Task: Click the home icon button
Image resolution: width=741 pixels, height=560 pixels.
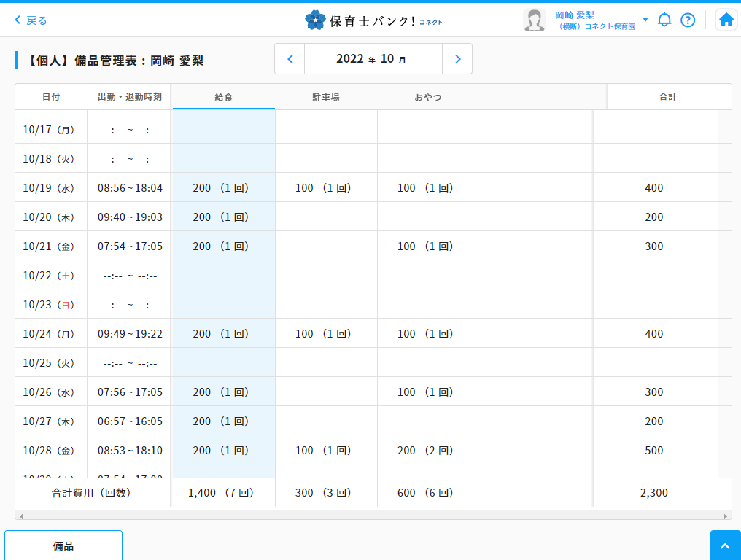Action: [x=726, y=20]
